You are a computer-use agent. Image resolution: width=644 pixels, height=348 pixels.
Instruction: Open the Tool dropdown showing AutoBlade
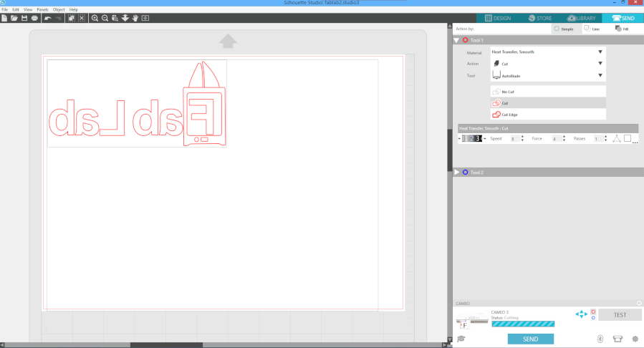pyautogui.click(x=548, y=75)
